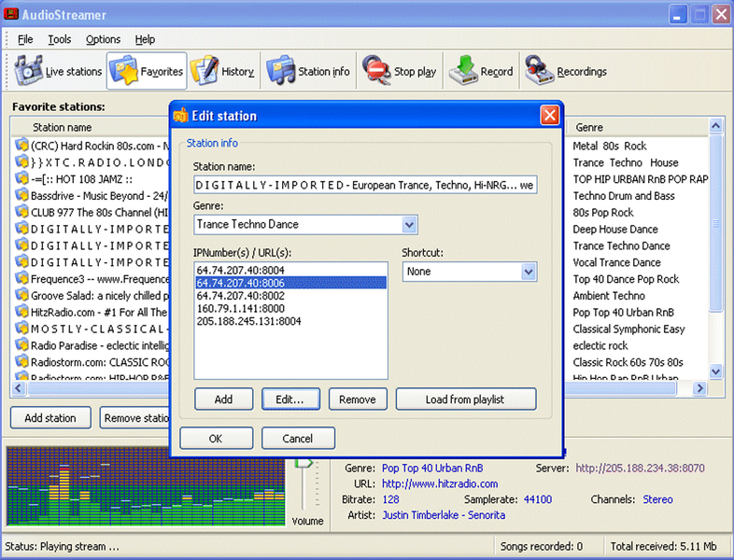Open the Options menu
Screen dimensions: 734x560
point(103,39)
